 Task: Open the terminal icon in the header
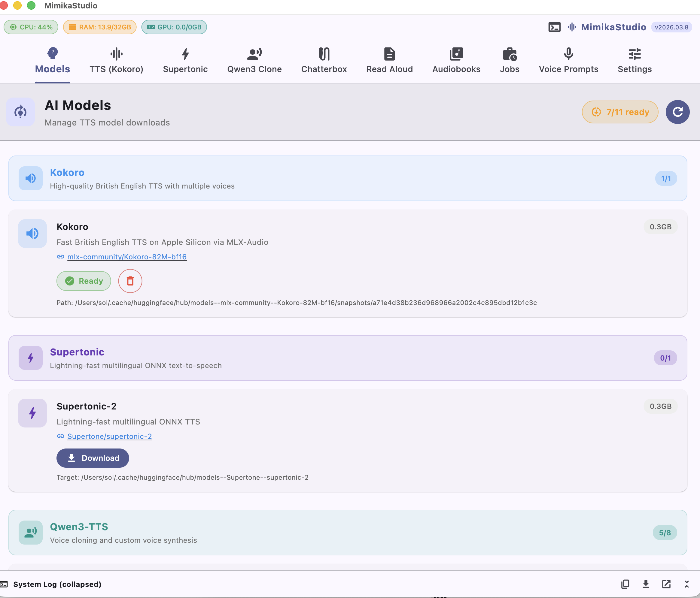554,27
